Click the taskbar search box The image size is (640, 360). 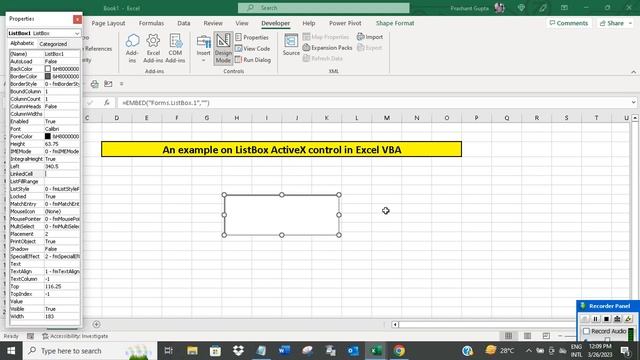click(90, 351)
